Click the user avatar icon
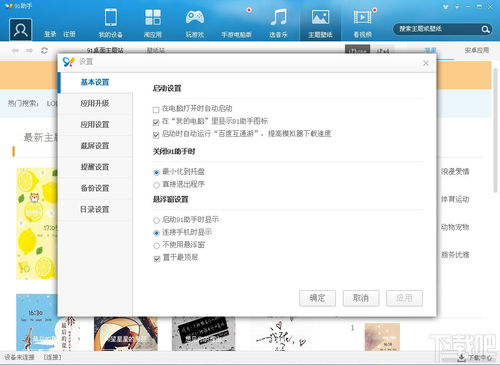 [x=21, y=30]
